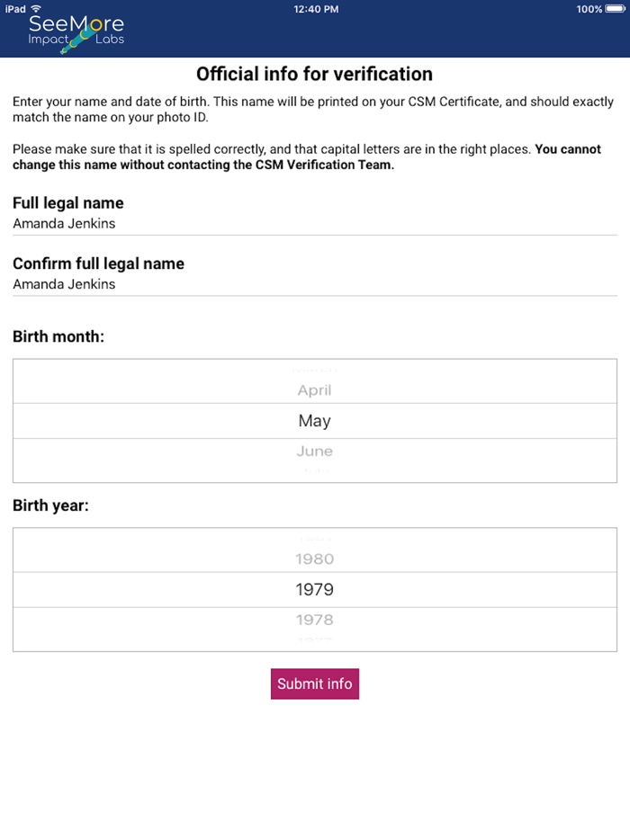
Task: Select April in birth month picker
Action: (x=314, y=390)
